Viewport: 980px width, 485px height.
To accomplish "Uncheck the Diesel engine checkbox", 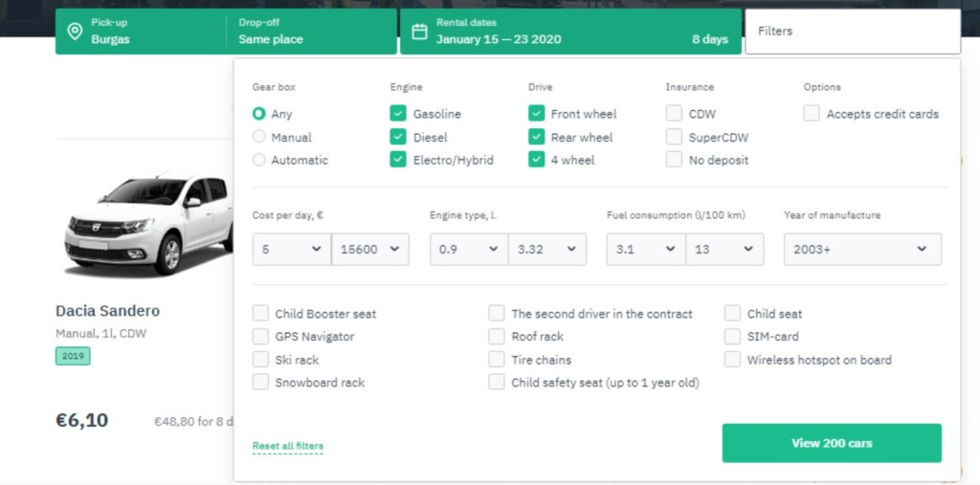I will click(x=398, y=136).
